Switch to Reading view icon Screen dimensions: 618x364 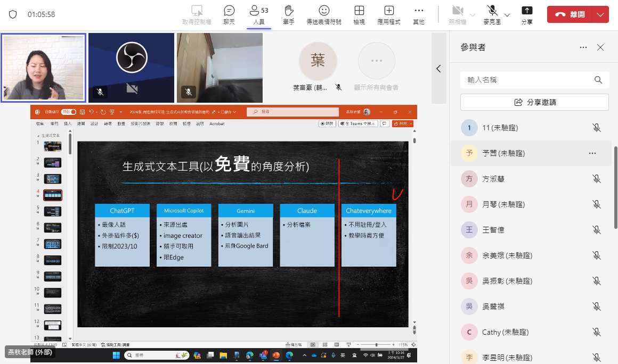coord(337,345)
